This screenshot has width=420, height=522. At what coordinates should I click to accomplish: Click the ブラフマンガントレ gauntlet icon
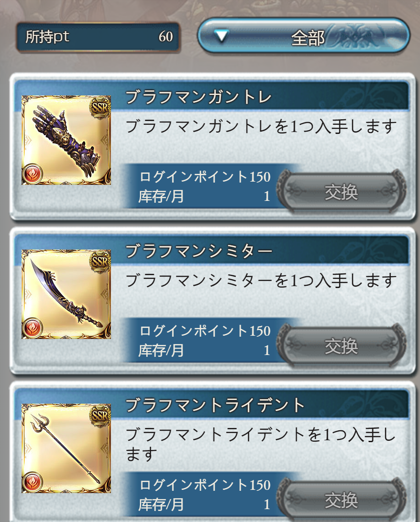pos(66,140)
